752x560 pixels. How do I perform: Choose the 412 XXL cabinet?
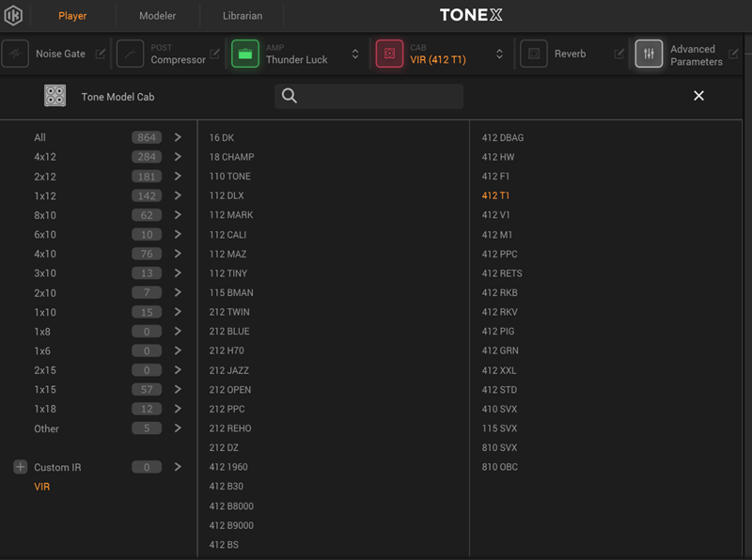pos(499,370)
